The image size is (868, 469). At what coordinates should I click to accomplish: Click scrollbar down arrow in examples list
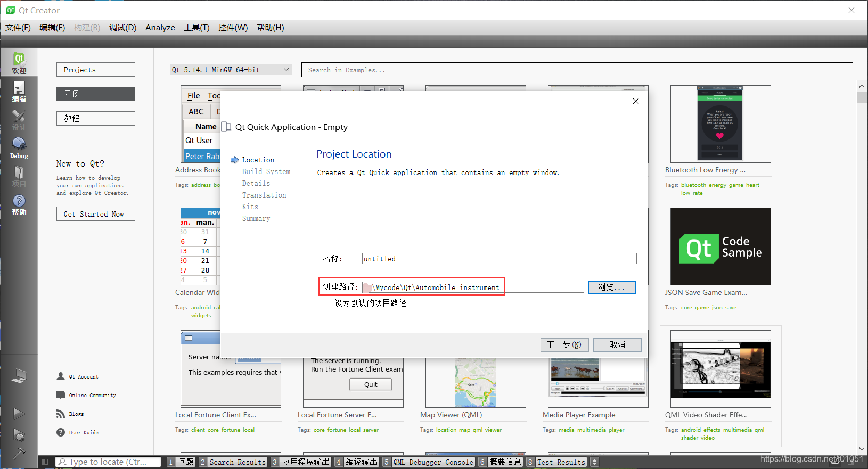coord(862,449)
